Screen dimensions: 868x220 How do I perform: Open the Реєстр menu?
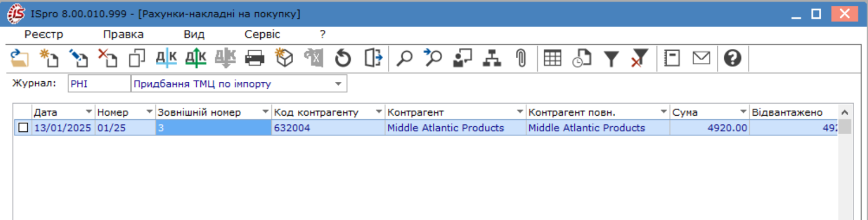pyautogui.click(x=44, y=34)
